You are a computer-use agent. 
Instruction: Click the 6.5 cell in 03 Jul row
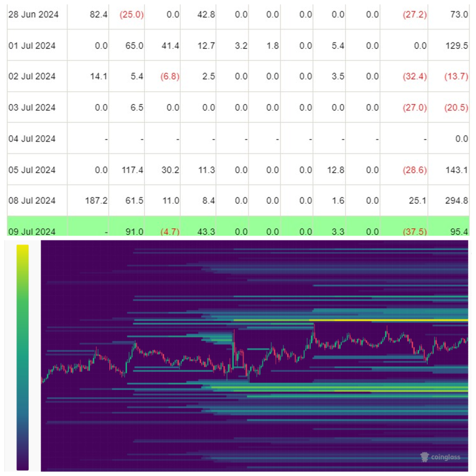(x=137, y=108)
